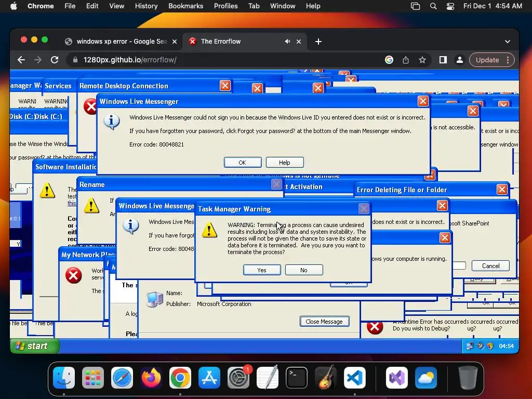
Task: Choose Yes in Task Manager Warning
Action: click(x=262, y=270)
